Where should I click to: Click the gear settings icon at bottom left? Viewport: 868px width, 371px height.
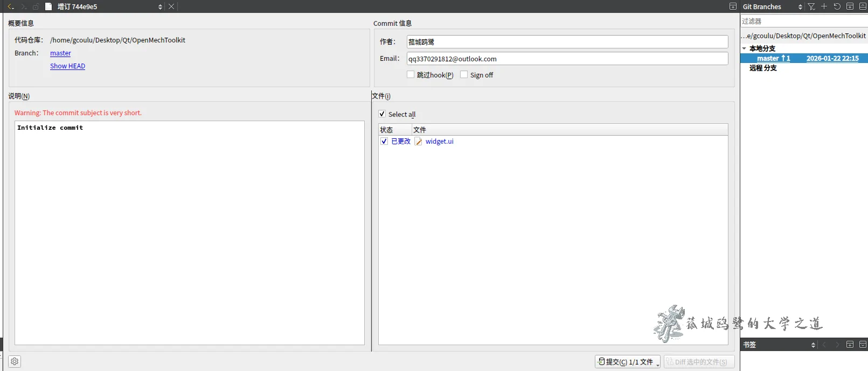[15, 361]
